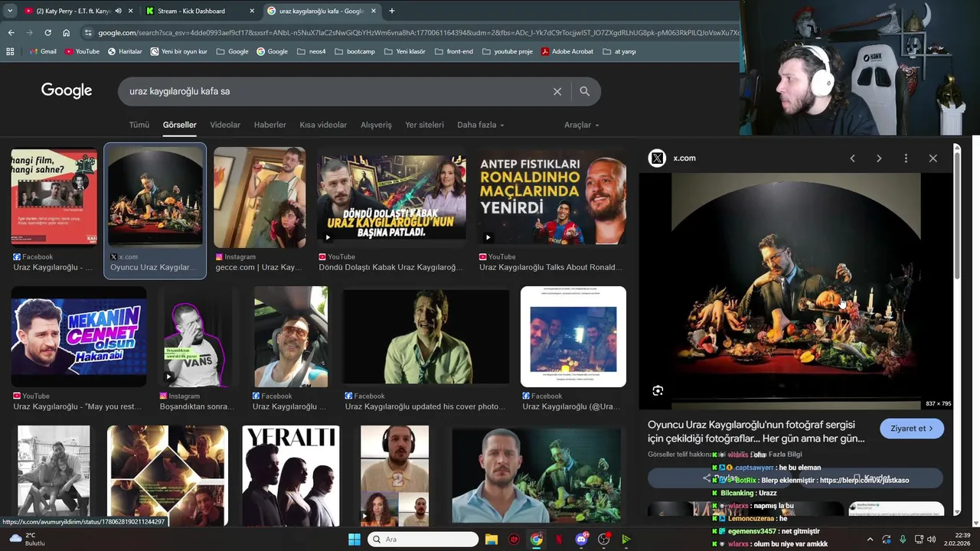The image size is (980, 551).
Task: Open preview panel three-dot options menu
Action: [x=906, y=158]
